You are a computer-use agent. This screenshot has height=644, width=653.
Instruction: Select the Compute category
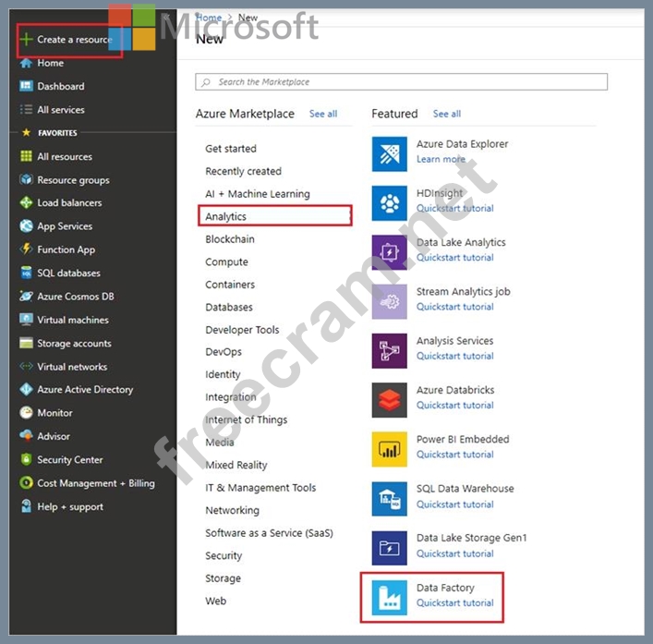[x=226, y=262]
